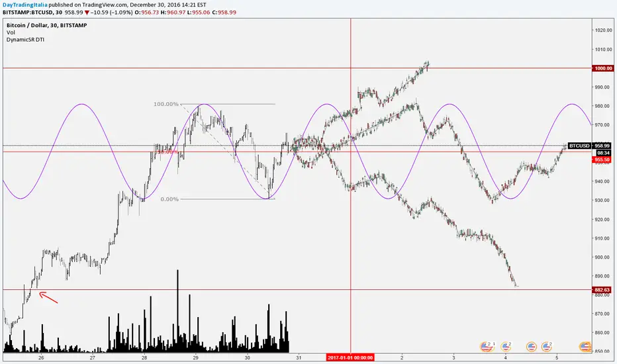The width and height of the screenshot is (617, 364).
Task: Click the 860.00 price axis label
Action: click(604, 333)
